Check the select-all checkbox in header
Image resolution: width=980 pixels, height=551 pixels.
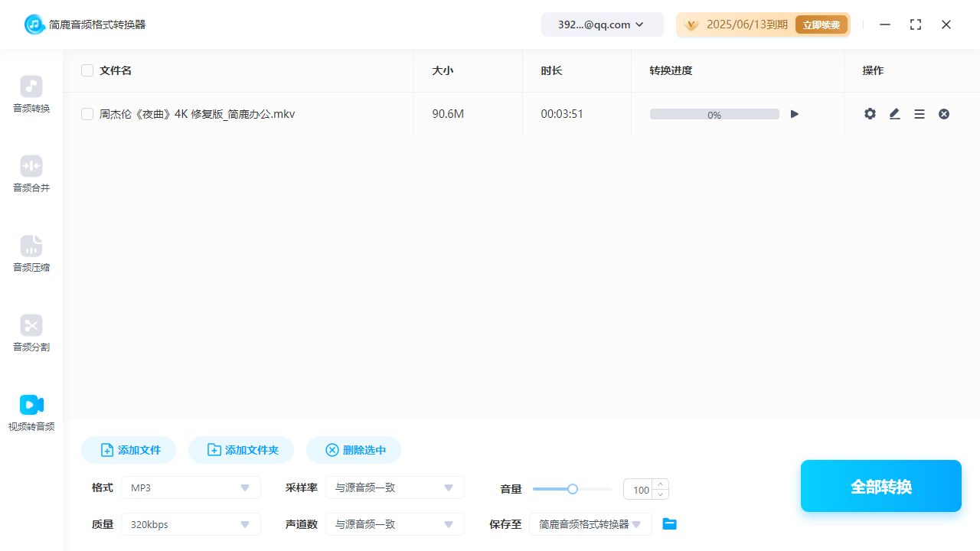click(x=87, y=70)
